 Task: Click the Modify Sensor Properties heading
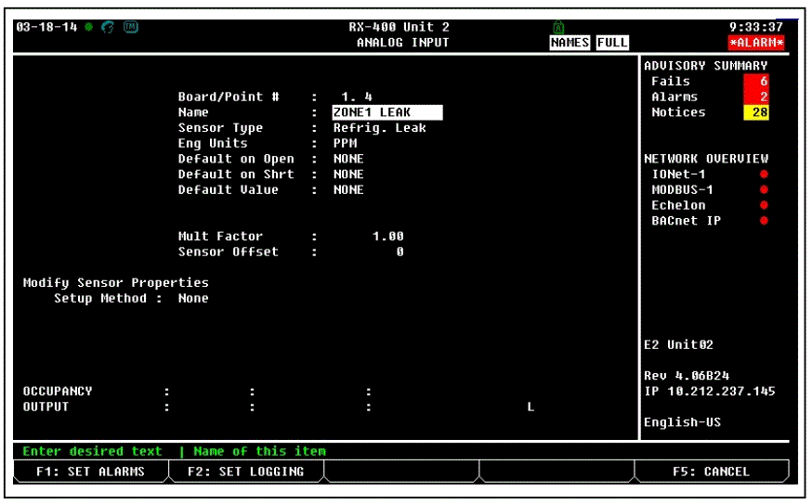(x=115, y=283)
